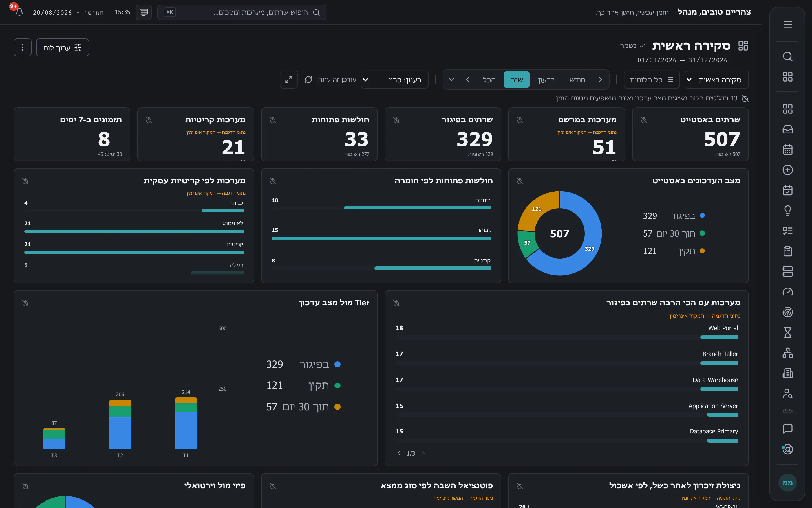
Task: Toggle תוך 30 יום legend in the donut chart
Action: pyautogui.click(x=674, y=233)
